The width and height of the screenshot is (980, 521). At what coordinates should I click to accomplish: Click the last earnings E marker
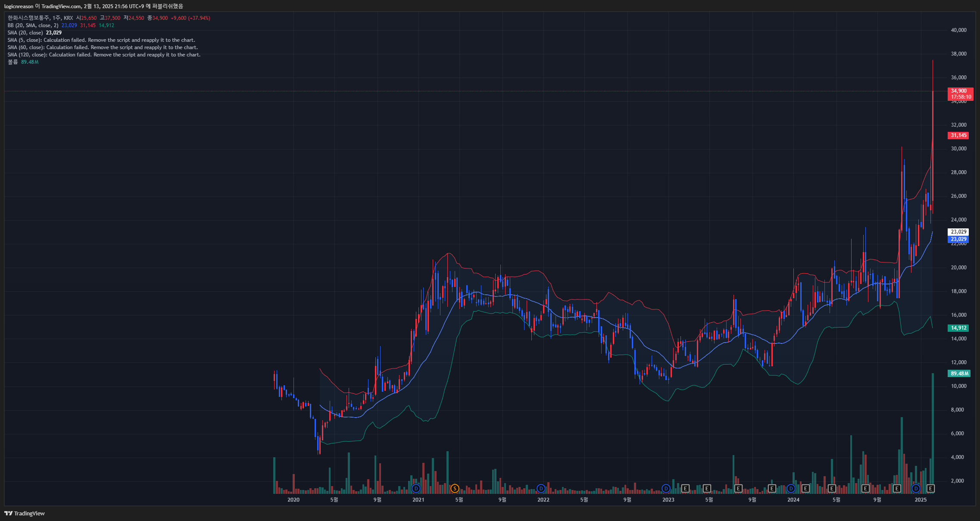[x=930, y=488]
